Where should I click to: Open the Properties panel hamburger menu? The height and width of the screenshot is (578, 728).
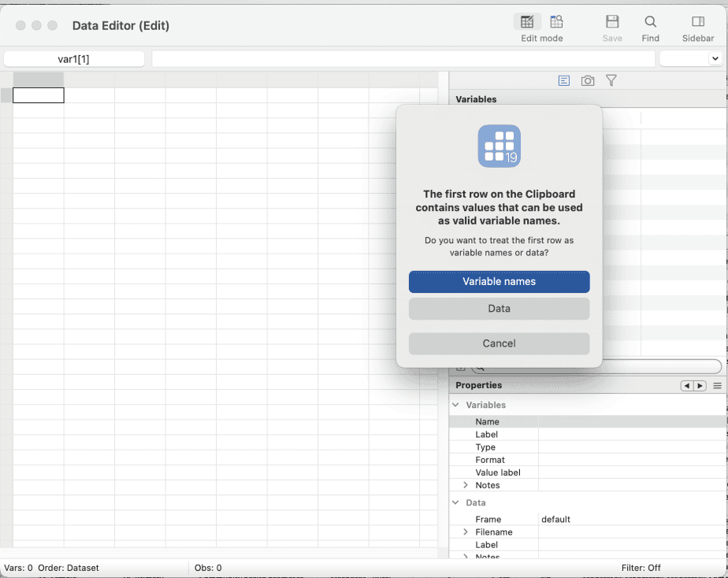(717, 386)
